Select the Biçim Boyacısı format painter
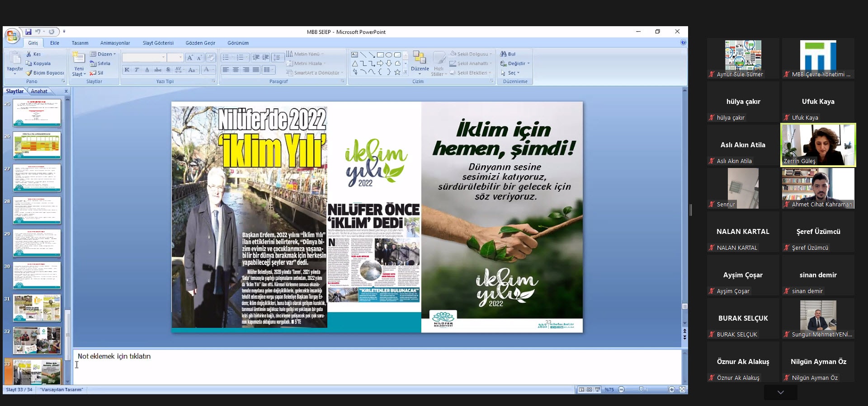The height and width of the screenshot is (406, 868). pyautogui.click(x=45, y=73)
